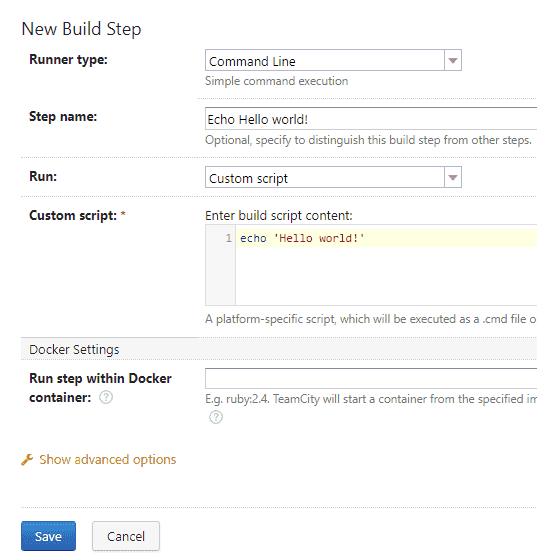
Task: Click the 'Enter build script content:' label
Action: (279, 215)
